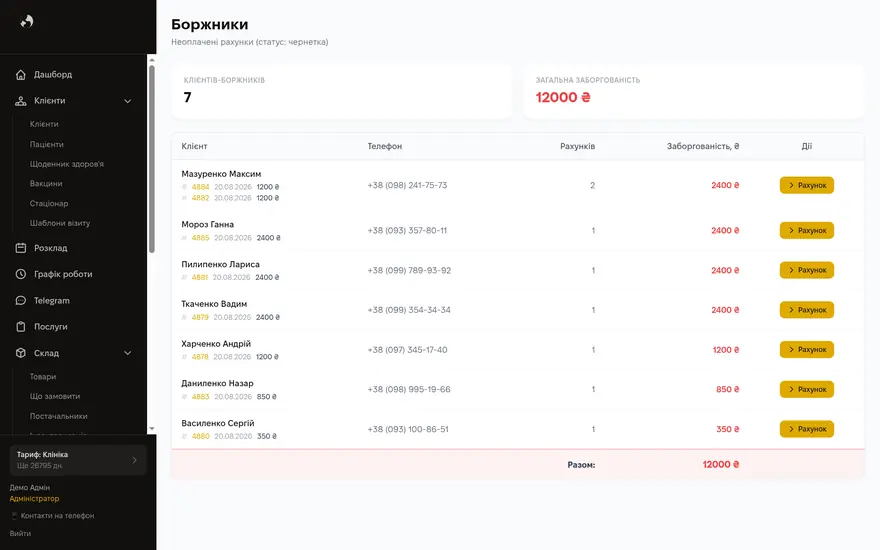Click the Telegram chat bubble icon
This screenshot has width=880, height=550.
[21, 301]
